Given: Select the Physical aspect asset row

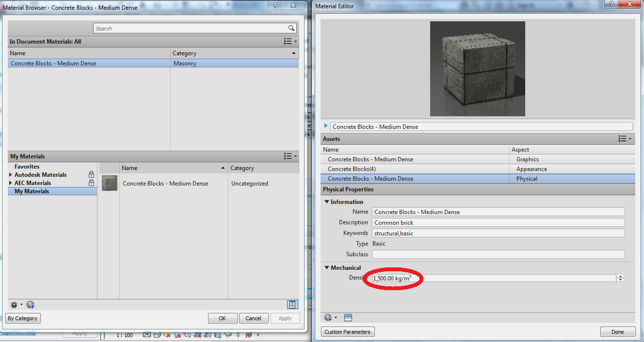Looking at the screenshot, I should (478, 179).
